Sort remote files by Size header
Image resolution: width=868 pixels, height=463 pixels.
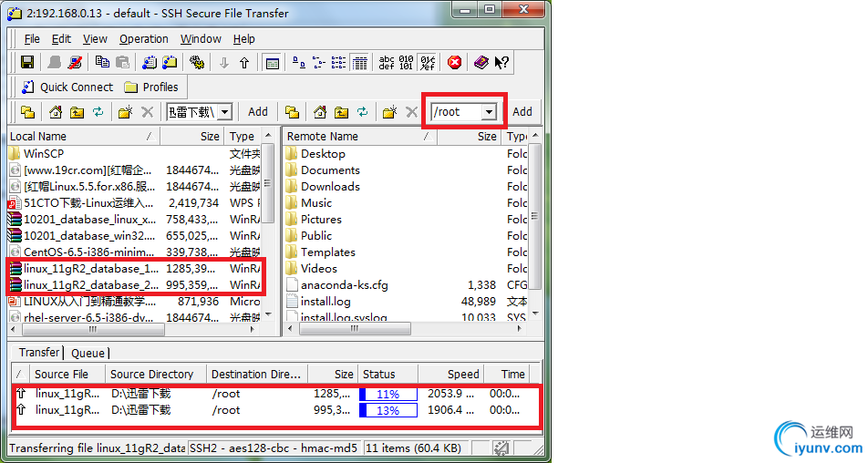(470, 137)
